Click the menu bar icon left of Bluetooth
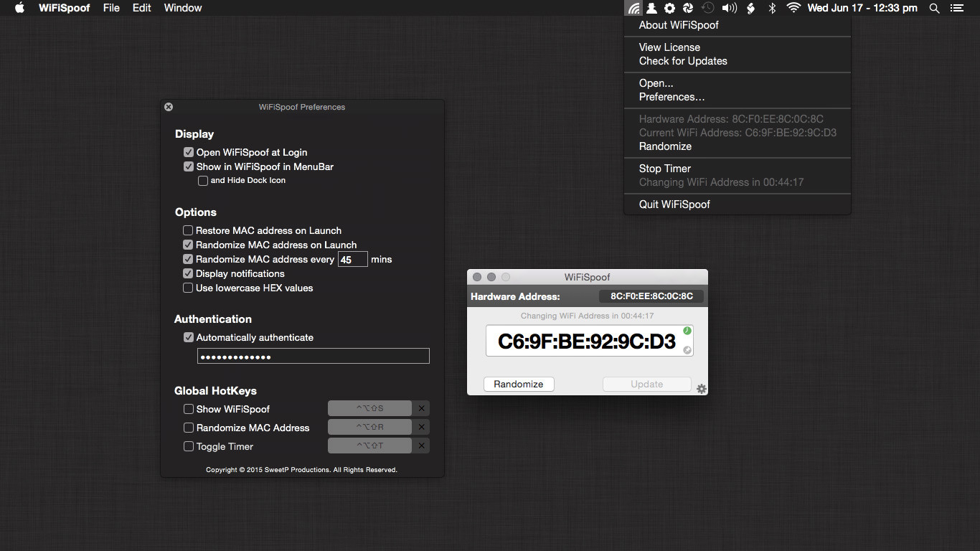980x551 pixels. tap(750, 8)
